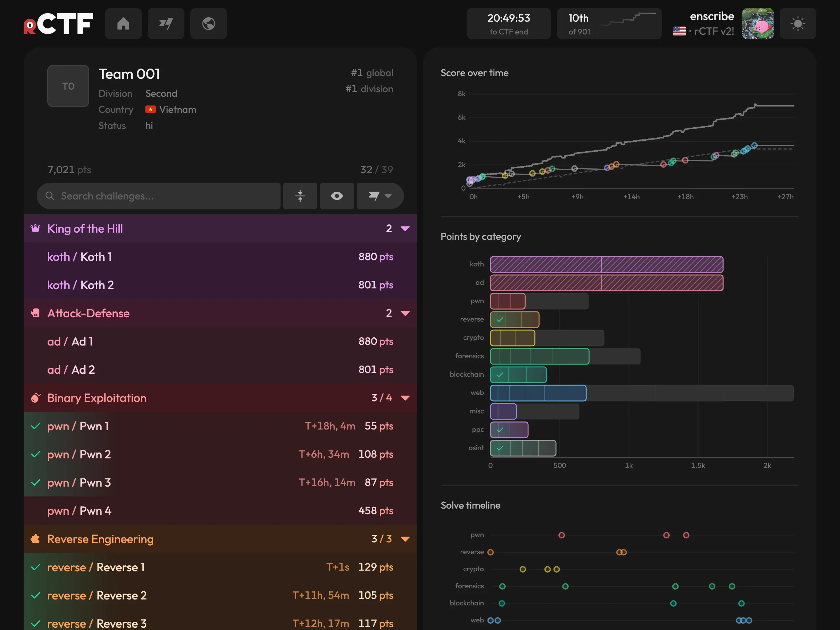Click first crypto marker in Solve timeline
The width and height of the screenshot is (840, 630).
pyautogui.click(x=523, y=569)
